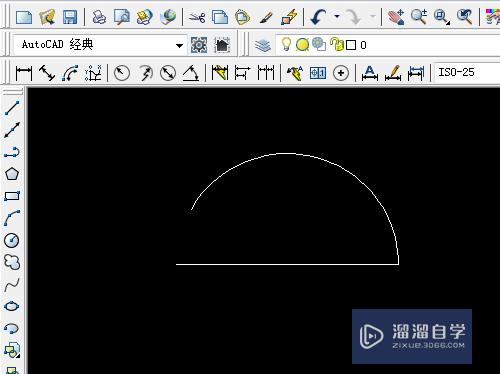Toggle layer 0 on/off lightbulb
The height and width of the screenshot is (374, 500).
[286, 44]
